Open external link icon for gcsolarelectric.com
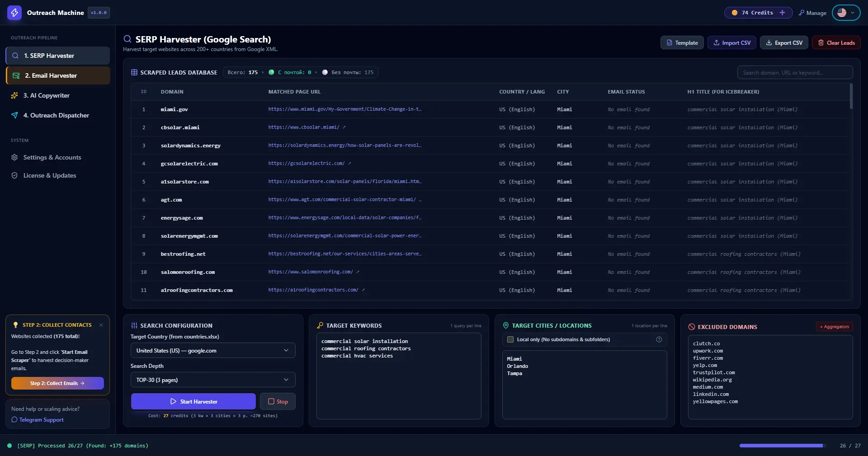Image resolution: width=868 pixels, height=456 pixels. 349,164
